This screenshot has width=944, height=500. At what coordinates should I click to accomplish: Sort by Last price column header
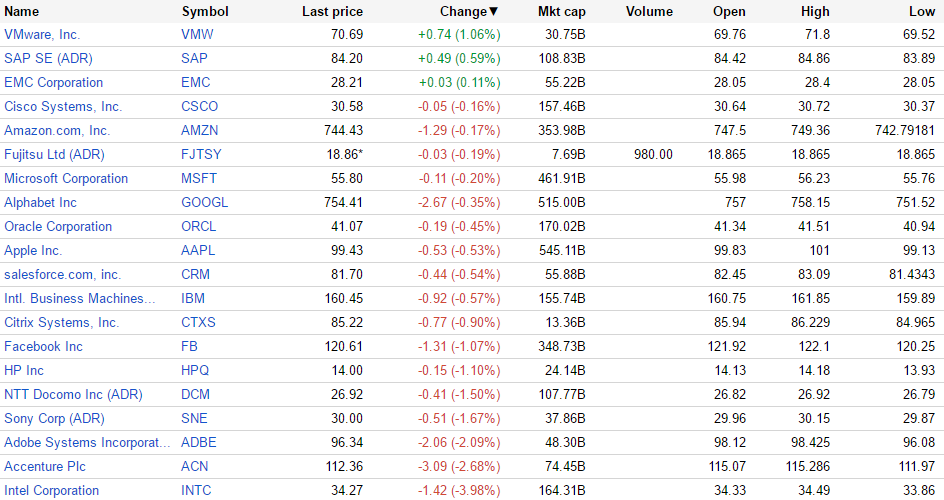click(332, 12)
